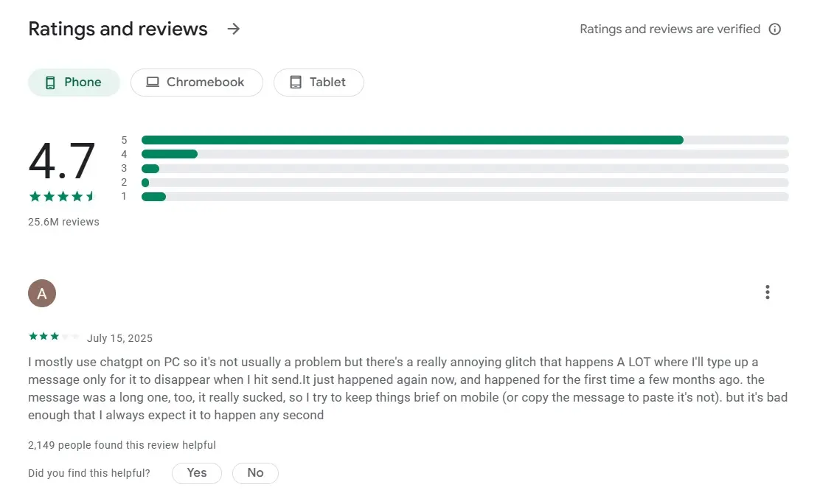Click the half star in the overall rating
834x504 pixels.
click(91, 196)
